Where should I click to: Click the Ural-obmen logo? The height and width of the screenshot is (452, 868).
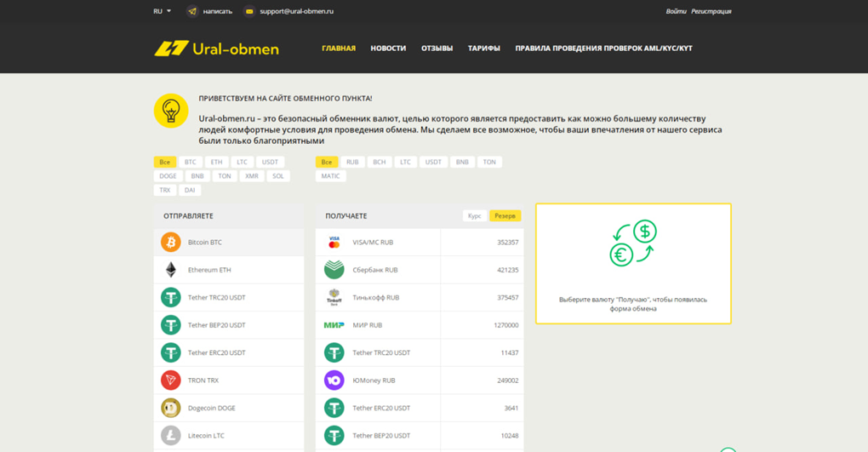click(x=216, y=49)
